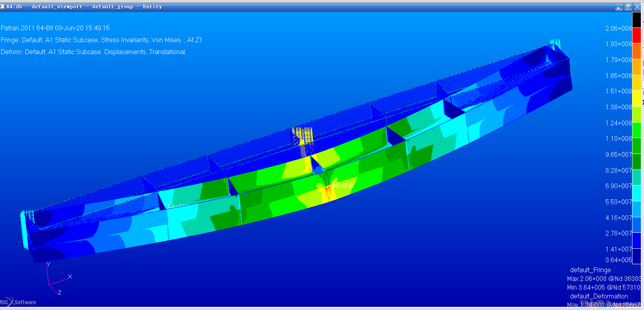Pick green swatch between 1.10+008 and 9.65+007

tap(636, 146)
